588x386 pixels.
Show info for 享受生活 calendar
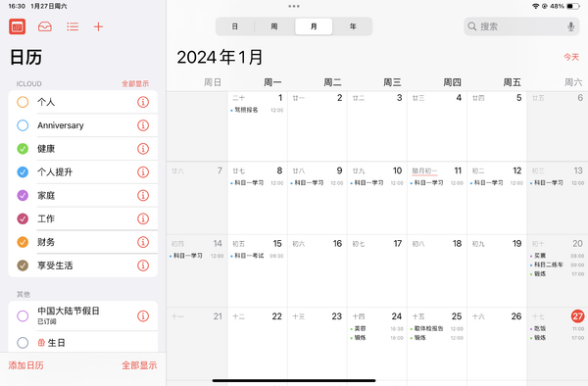pos(143,265)
